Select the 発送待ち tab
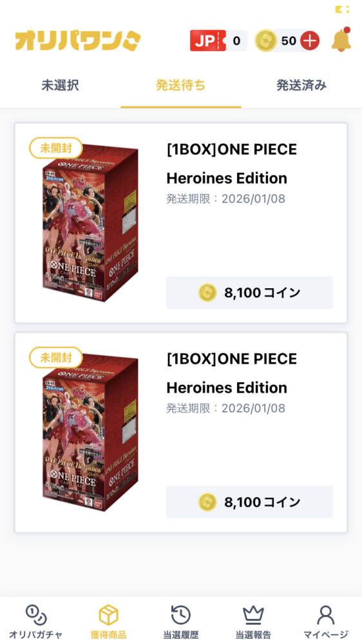Viewport: 362px width, 644px height. pos(181,86)
